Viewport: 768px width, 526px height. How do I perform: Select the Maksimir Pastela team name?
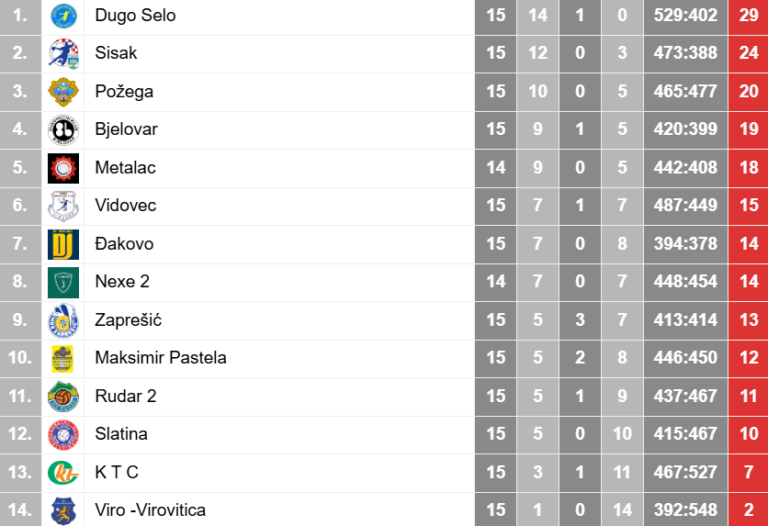pos(161,358)
